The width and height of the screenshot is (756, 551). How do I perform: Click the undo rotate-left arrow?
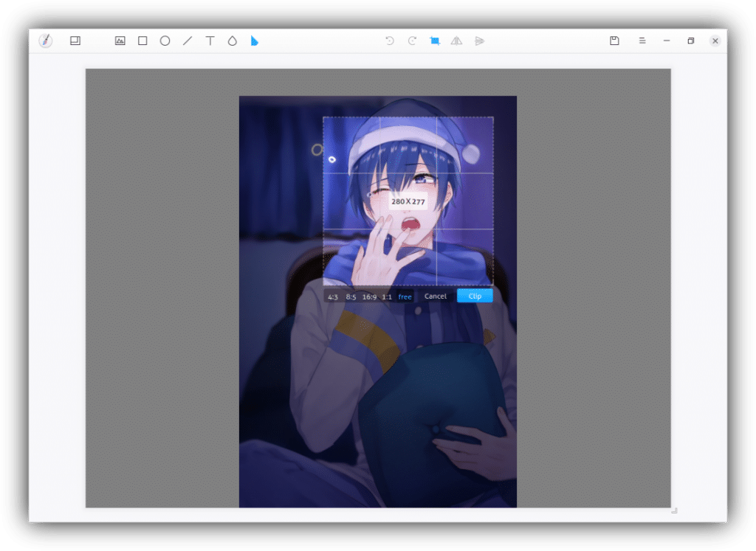point(390,41)
